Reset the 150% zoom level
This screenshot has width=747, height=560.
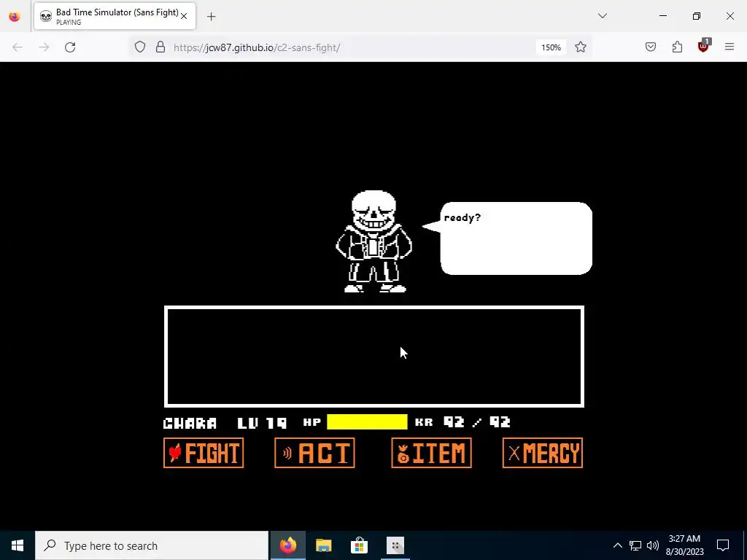pos(551,47)
